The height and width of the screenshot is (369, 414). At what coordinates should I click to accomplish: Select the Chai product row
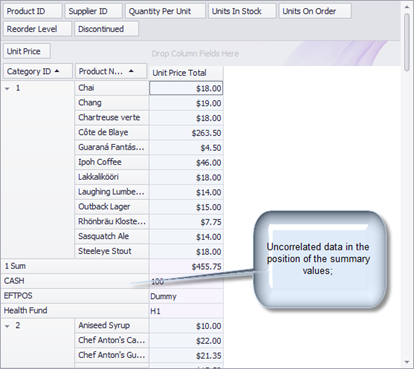(x=112, y=88)
